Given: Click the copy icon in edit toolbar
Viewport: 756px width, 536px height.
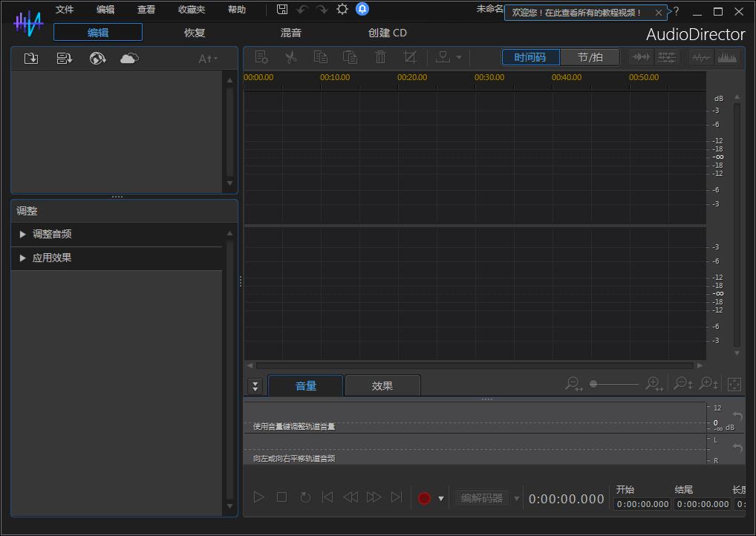Looking at the screenshot, I should 321,57.
